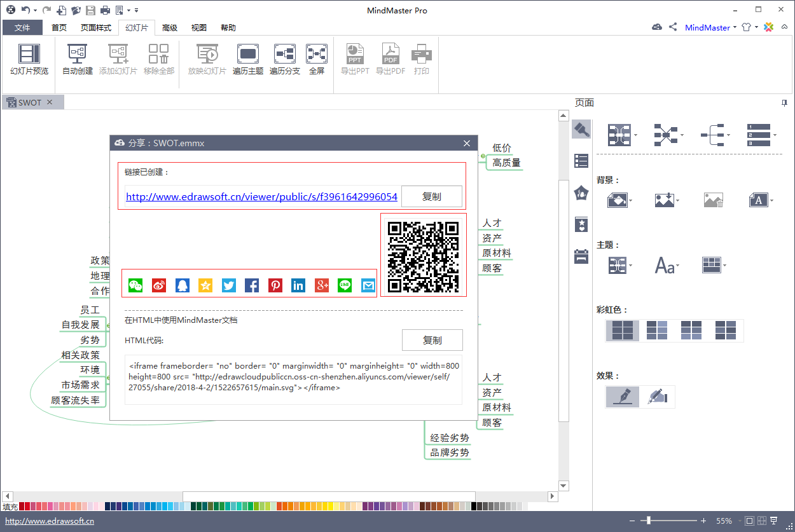
Task: Share the link by email icon
Action: click(368, 285)
